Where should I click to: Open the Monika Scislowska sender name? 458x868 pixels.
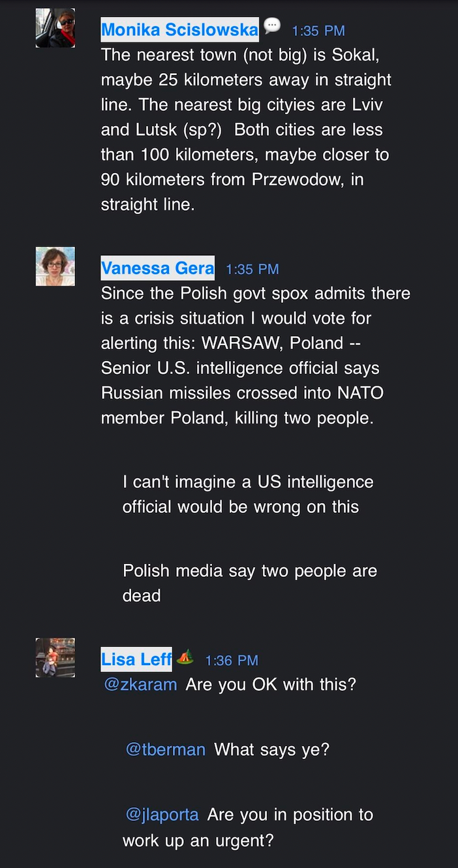[179, 30]
